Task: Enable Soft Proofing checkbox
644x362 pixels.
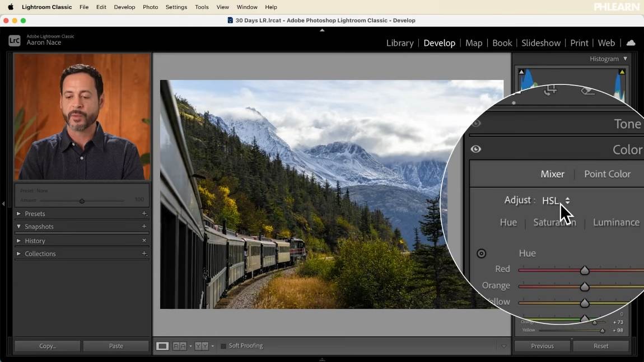Action: [x=223, y=346]
